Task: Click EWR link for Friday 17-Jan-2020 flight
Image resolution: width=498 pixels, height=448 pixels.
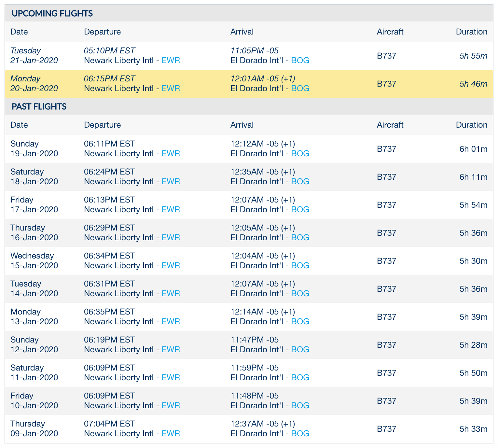Action: click(x=171, y=210)
